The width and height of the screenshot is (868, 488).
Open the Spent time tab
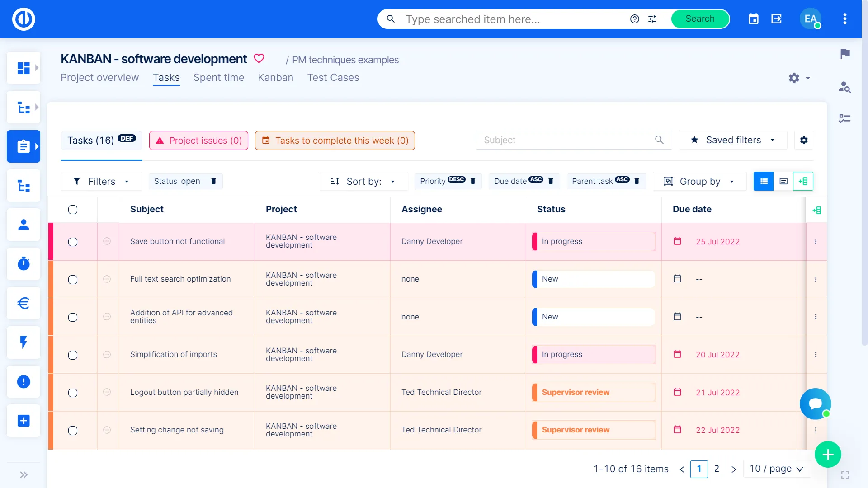tap(219, 78)
